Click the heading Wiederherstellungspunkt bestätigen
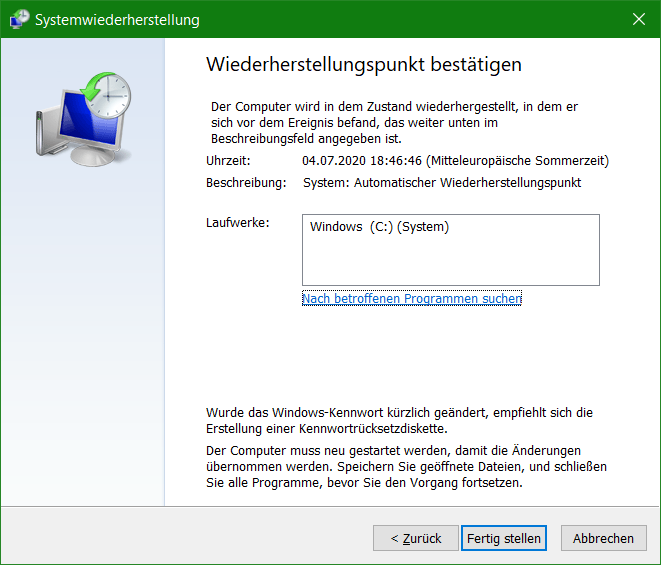Viewport: 661px width, 565px height. tap(364, 65)
